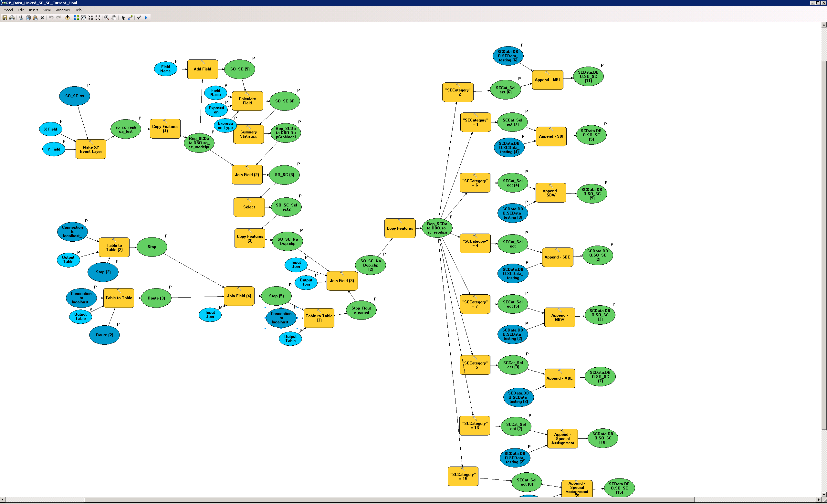Select the Zoom In magnifier tool
The image size is (827, 504).
[x=107, y=18]
